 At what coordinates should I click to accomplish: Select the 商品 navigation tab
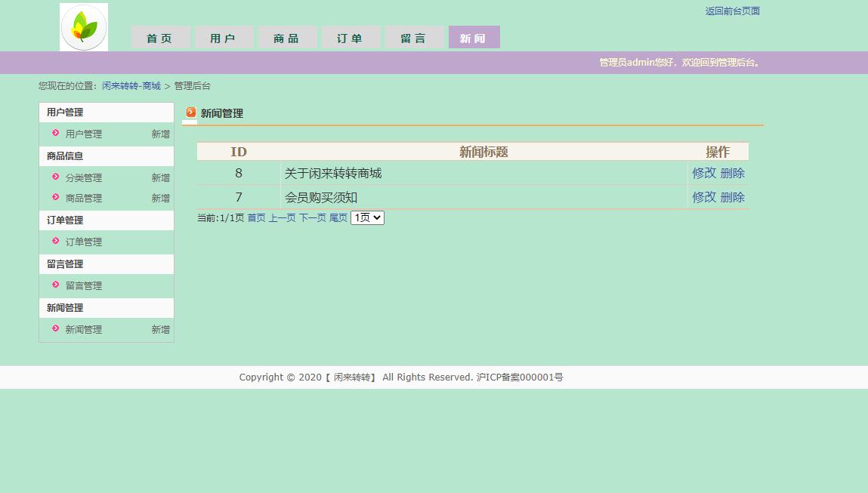287,36
